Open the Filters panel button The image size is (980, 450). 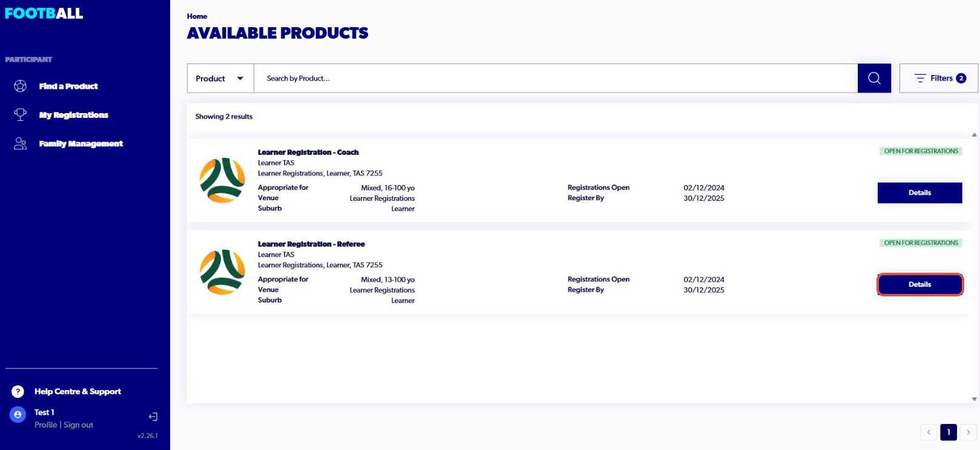(x=938, y=78)
